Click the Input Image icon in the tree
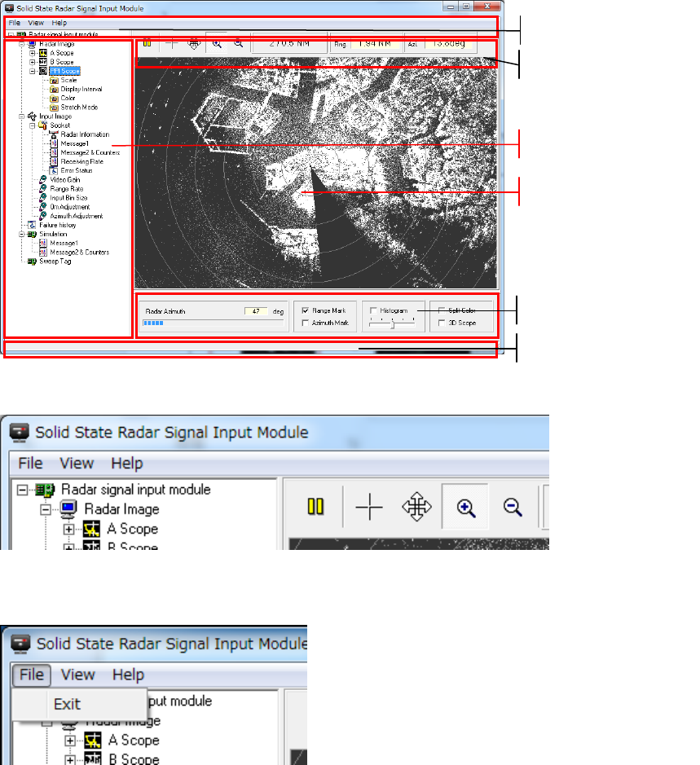Viewport: 700px width, 765px height. pyautogui.click(x=33, y=117)
